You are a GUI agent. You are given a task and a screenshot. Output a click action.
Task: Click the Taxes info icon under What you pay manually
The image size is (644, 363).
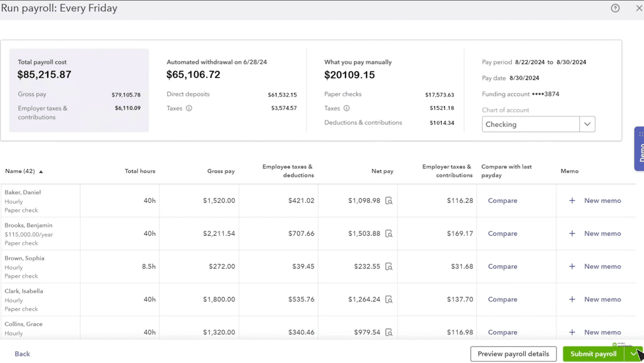[347, 108]
